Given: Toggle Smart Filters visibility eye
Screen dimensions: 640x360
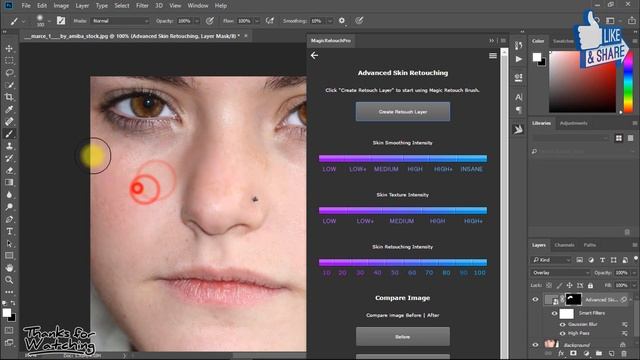Looking at the screenshot, I should coord(554,313).
